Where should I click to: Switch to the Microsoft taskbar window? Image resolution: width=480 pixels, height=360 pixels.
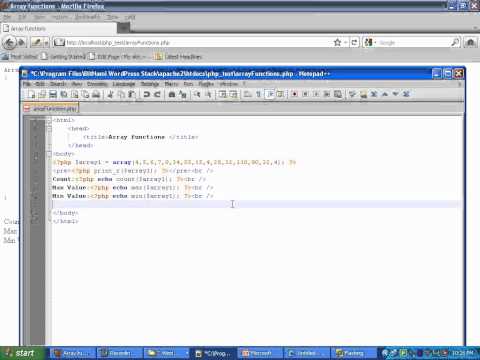[261, 353]
